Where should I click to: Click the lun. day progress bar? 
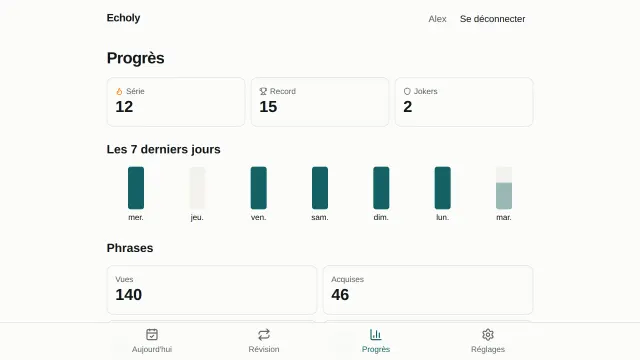click(x=442, y=188)
